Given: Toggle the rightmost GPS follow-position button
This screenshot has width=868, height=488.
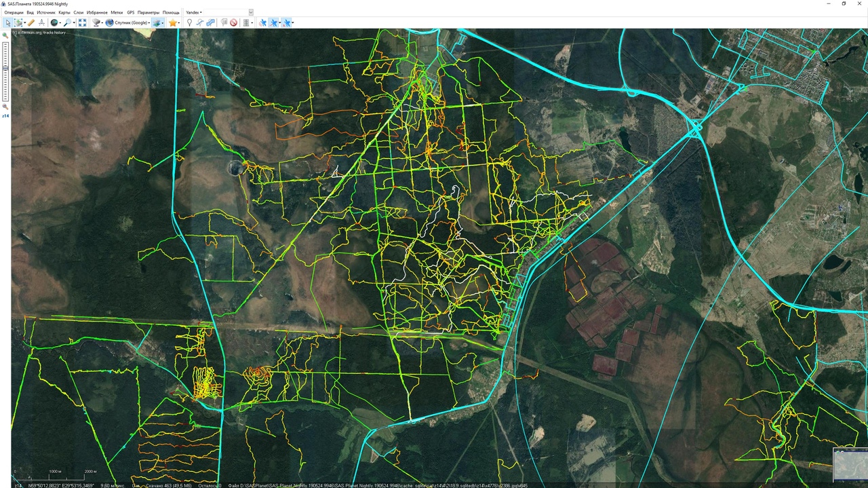Looking at the screenshot, I should coord(287,22).
